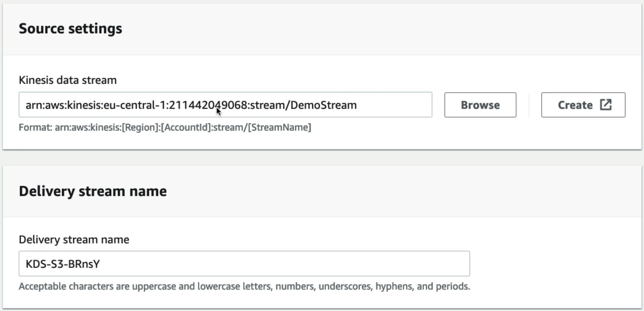Click the Browse button for Kinesis streams
Screen dimensions: 644x311
[x=480, y=105]
